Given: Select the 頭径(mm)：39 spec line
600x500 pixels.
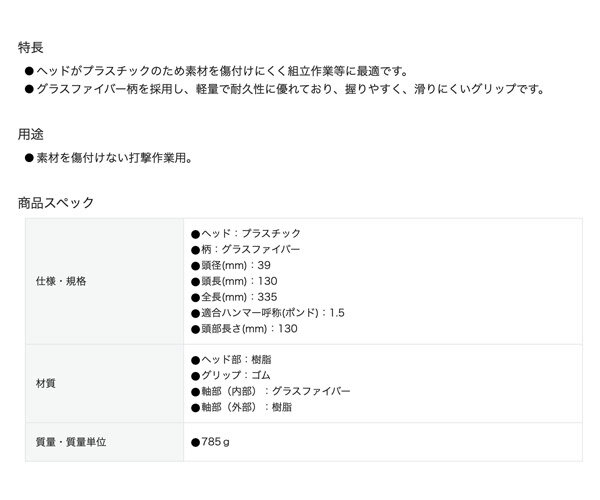Looking at the screenshot, I should (230, 265).
